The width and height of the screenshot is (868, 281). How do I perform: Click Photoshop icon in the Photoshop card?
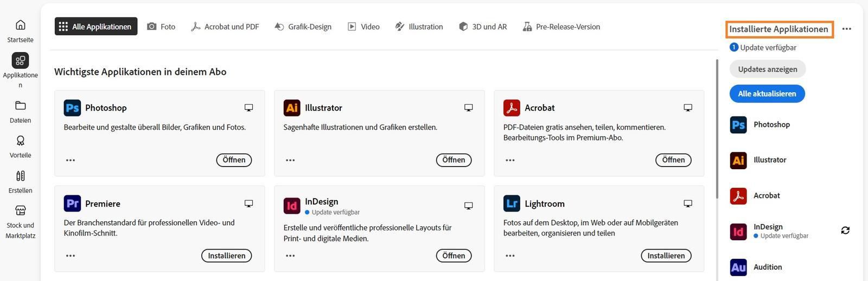click(72, 108)
